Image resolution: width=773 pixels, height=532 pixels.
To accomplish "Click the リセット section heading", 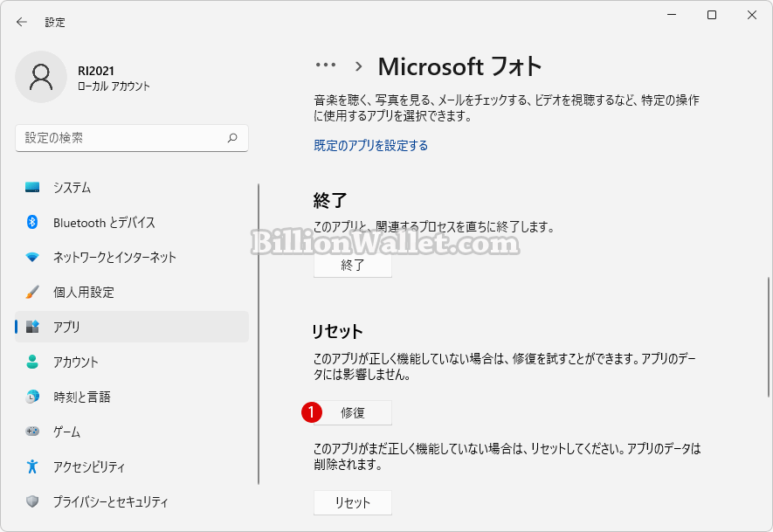I will 338,331.
